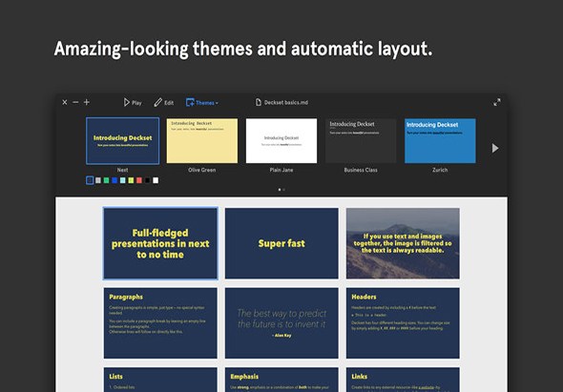
Task: Pick the Zurich theme thumbnail
Action: tap(440, 141)
